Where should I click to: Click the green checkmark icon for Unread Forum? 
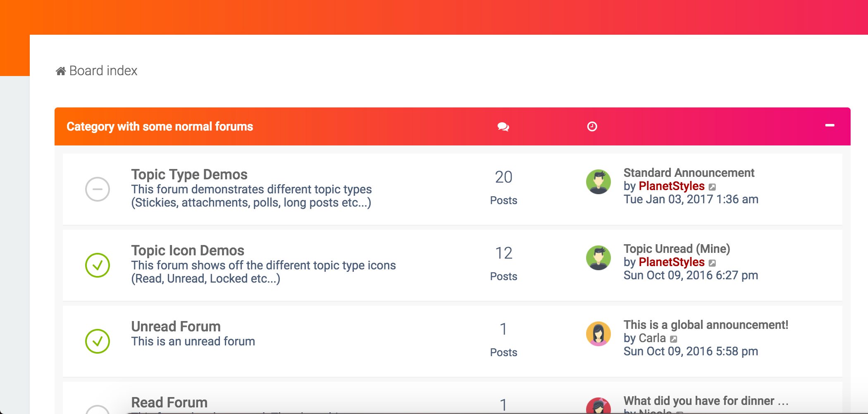click(x=98, y=341)
